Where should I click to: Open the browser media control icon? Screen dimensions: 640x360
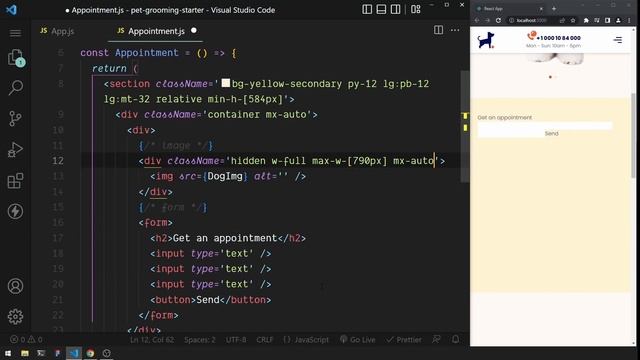(x=597, y=20)
